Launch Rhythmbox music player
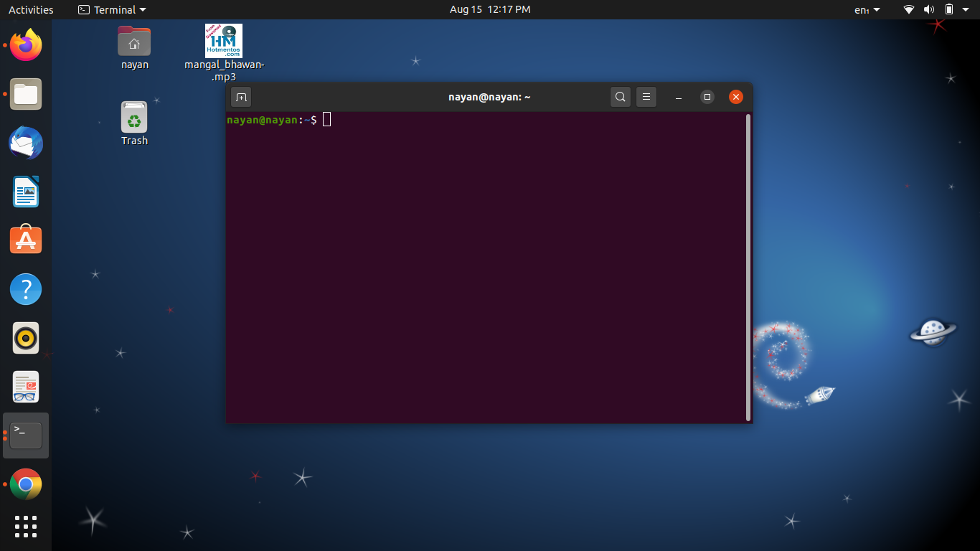 pos(26,337)
